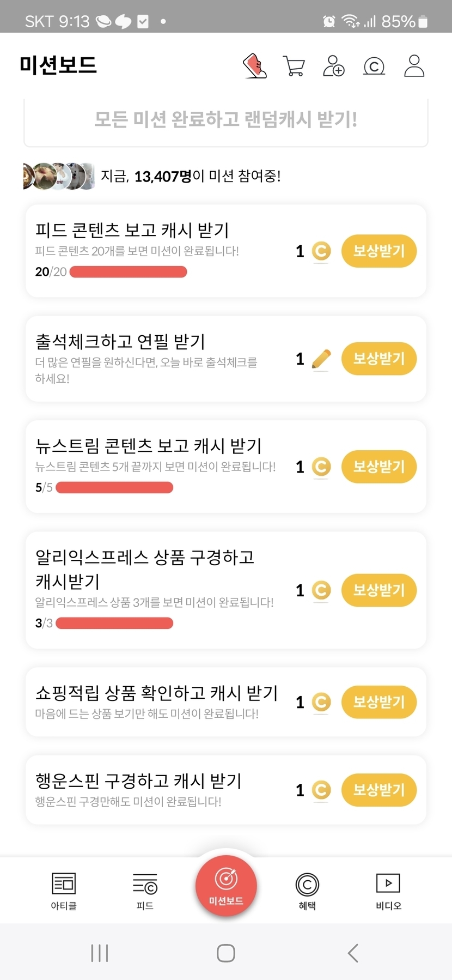Claim reward for 피드 콘텐츠 mission
Screen dimensions: 452x980
pos(379,251)
